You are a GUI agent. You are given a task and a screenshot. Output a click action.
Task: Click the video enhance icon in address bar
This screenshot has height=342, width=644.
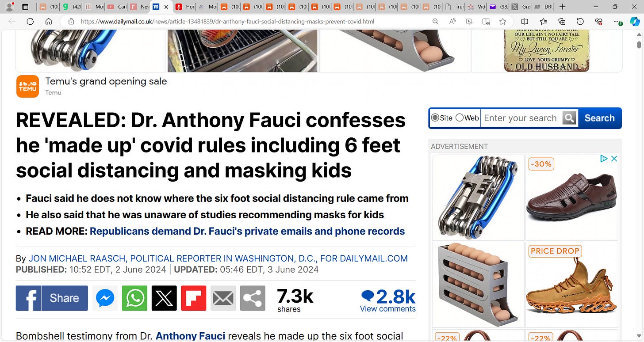(x=469, y=21)
